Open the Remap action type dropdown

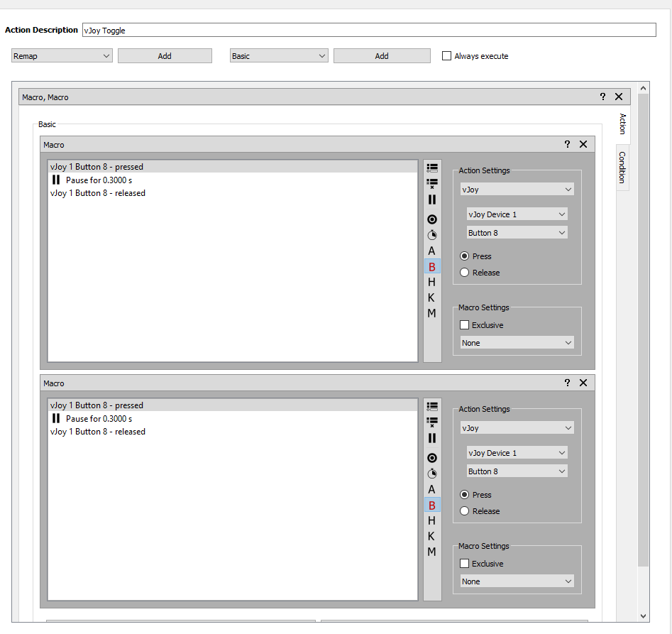pos(62,55)
